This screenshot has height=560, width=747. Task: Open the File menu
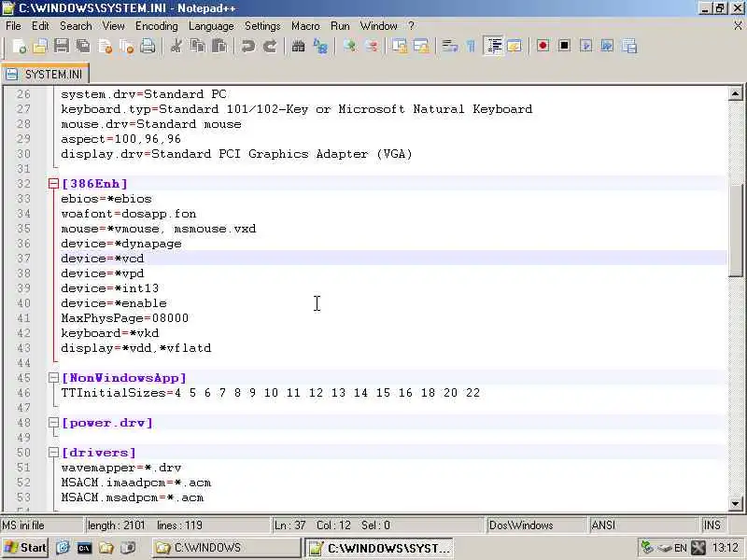13,26
